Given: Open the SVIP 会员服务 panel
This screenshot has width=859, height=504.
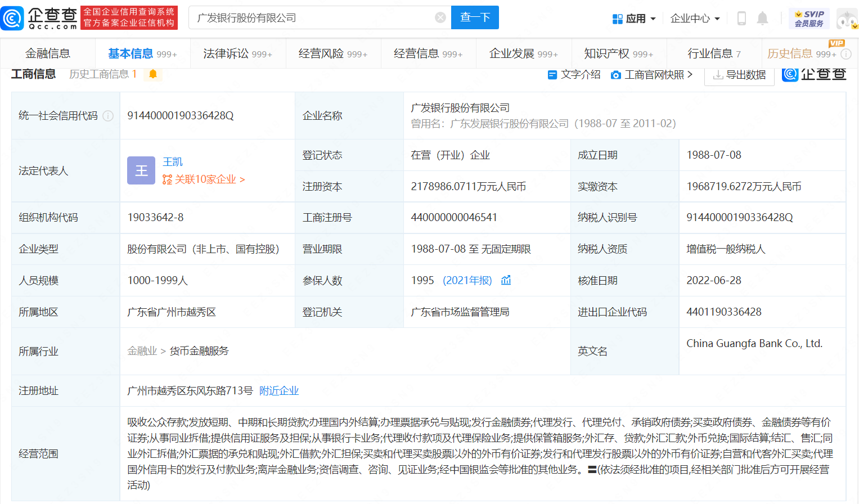Looking at the screenshot, I should click(809, 17).
